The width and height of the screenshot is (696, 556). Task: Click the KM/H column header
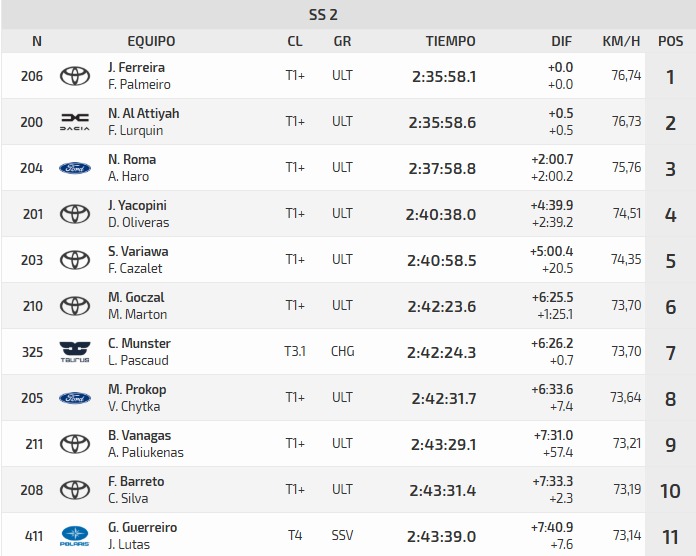621,41
